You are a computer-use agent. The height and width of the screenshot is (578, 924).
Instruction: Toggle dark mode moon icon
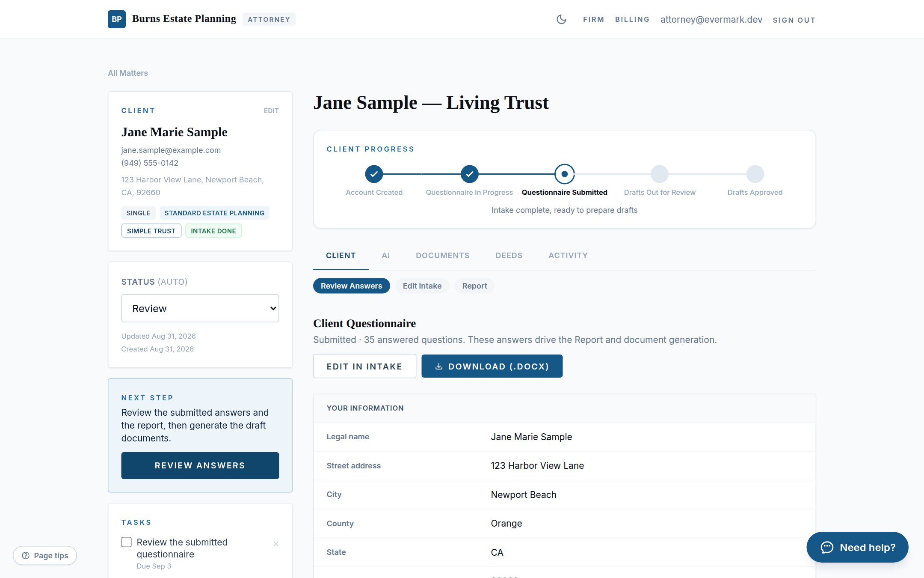561,19
